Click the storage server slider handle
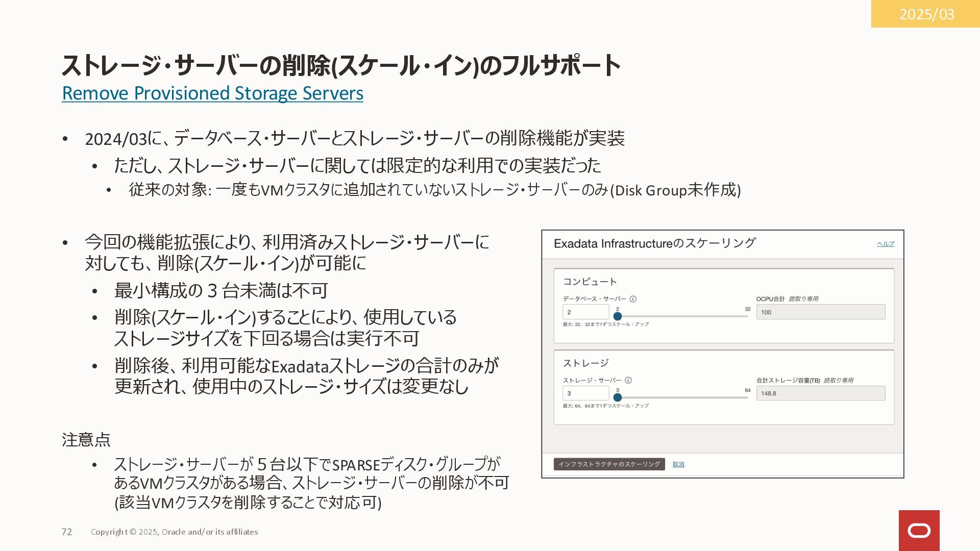The height and width of the screenshot is (551, 980). 618,397
